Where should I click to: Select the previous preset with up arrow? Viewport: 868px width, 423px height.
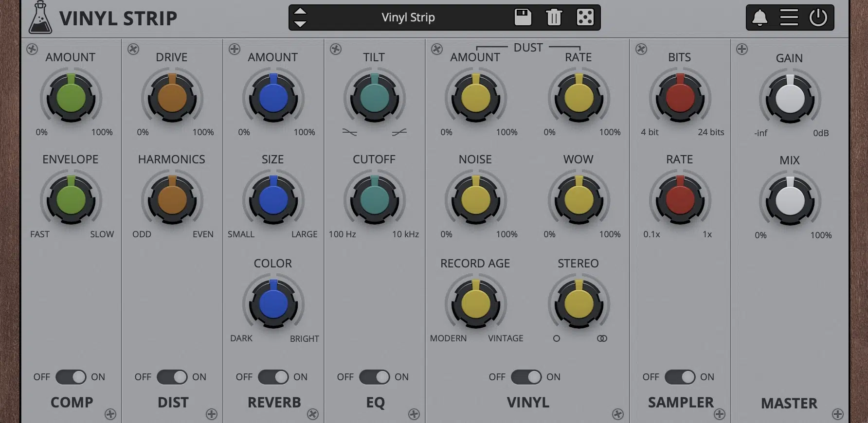[x=301, y=11]
